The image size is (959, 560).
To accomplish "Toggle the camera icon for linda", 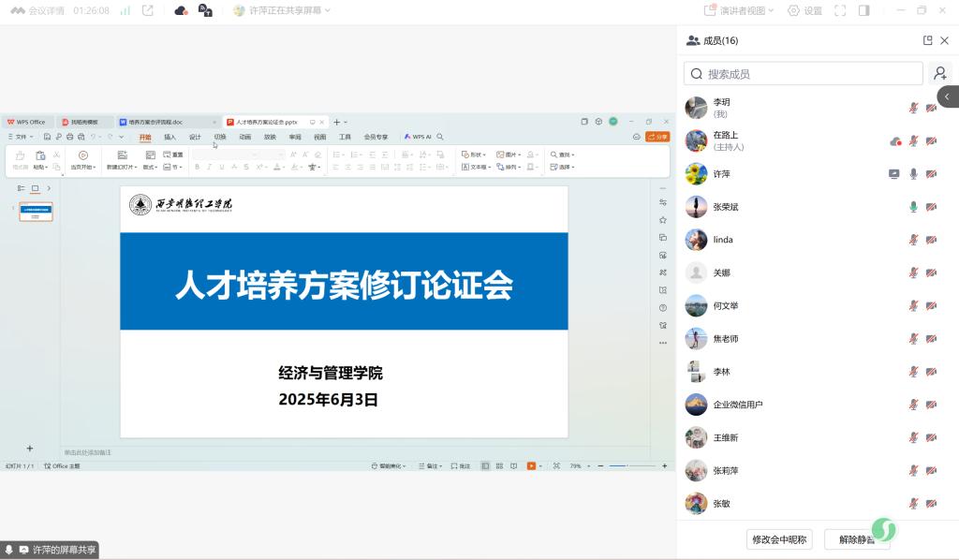I will coord(931,240).
